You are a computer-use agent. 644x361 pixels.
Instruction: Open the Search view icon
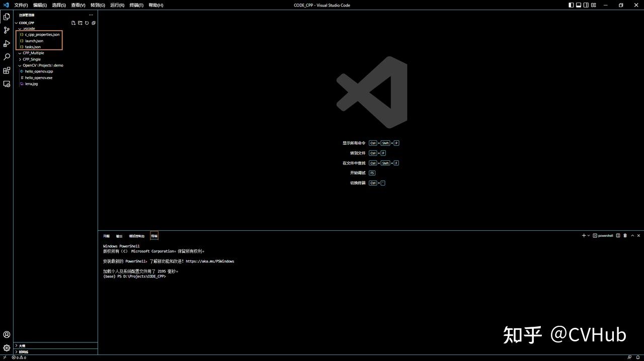click(7, 57)
